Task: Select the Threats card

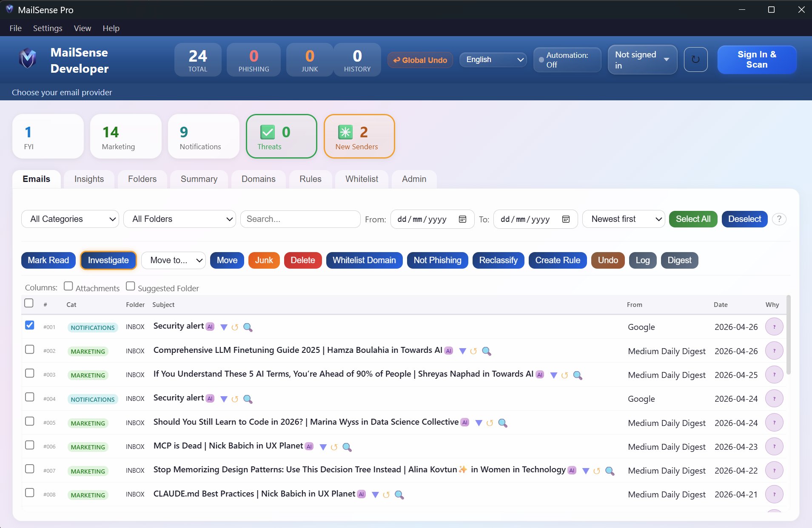Action: click(281, 136)
